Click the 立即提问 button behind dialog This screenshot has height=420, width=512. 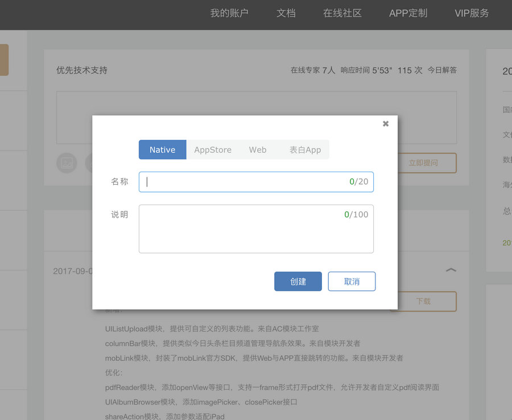[x=427, y=163]
